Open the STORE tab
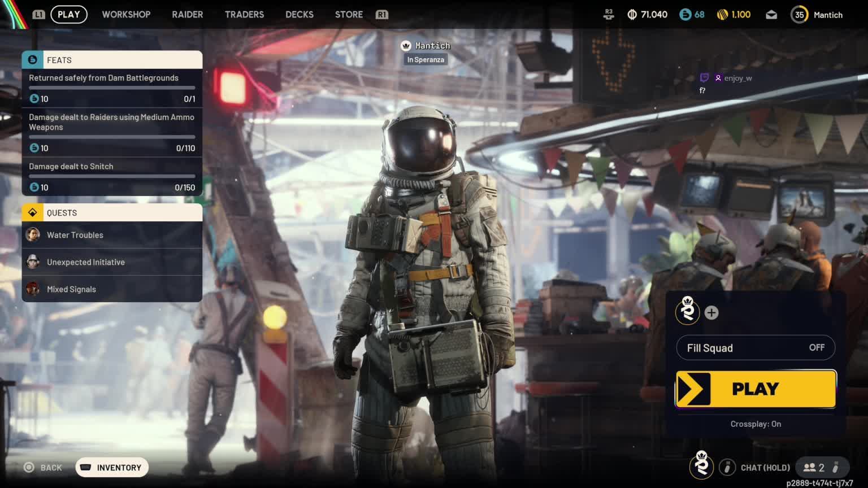The image size is (868, 488). coord(349,15)
